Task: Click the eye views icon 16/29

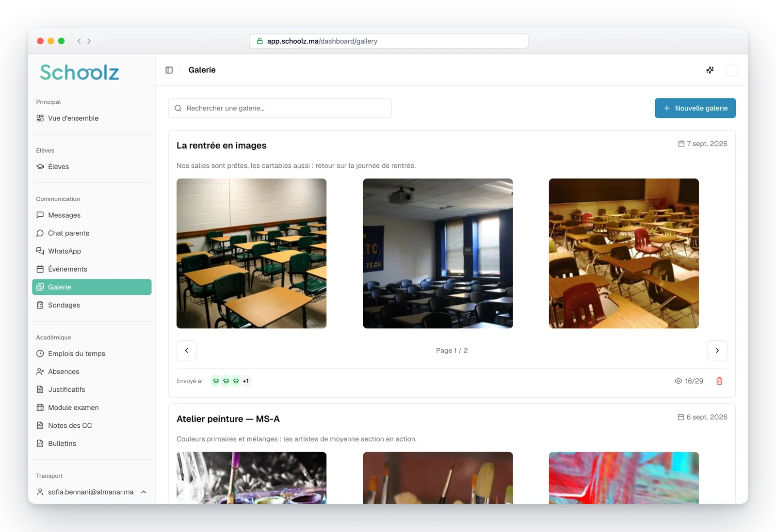Action: tap(678, 381)
